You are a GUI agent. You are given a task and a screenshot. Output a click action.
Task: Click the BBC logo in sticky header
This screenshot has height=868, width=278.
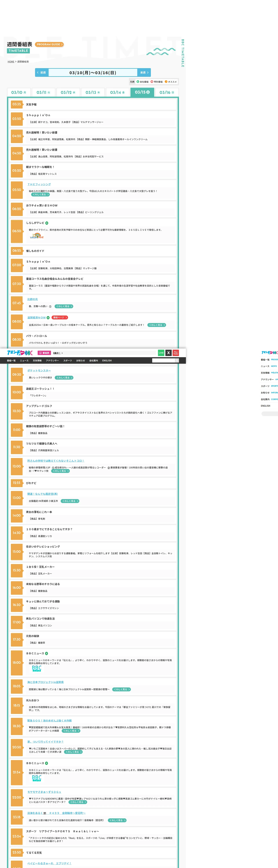[x=20, y=353]
